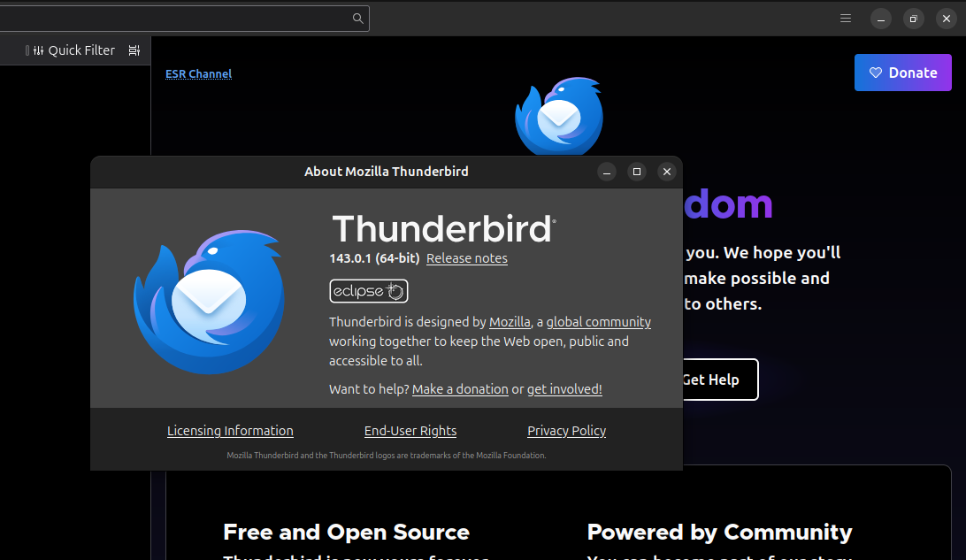
Task: Restore down the main Thunderbird window
Action: point(913,19)
